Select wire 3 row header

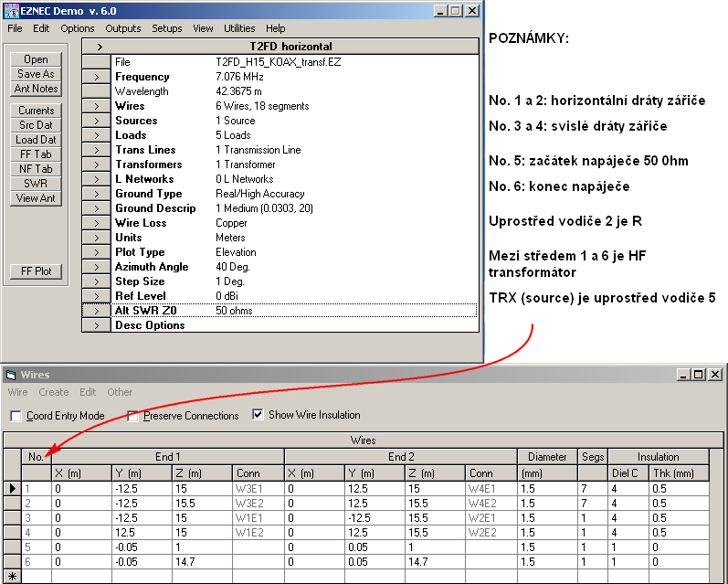coord(13,517)
